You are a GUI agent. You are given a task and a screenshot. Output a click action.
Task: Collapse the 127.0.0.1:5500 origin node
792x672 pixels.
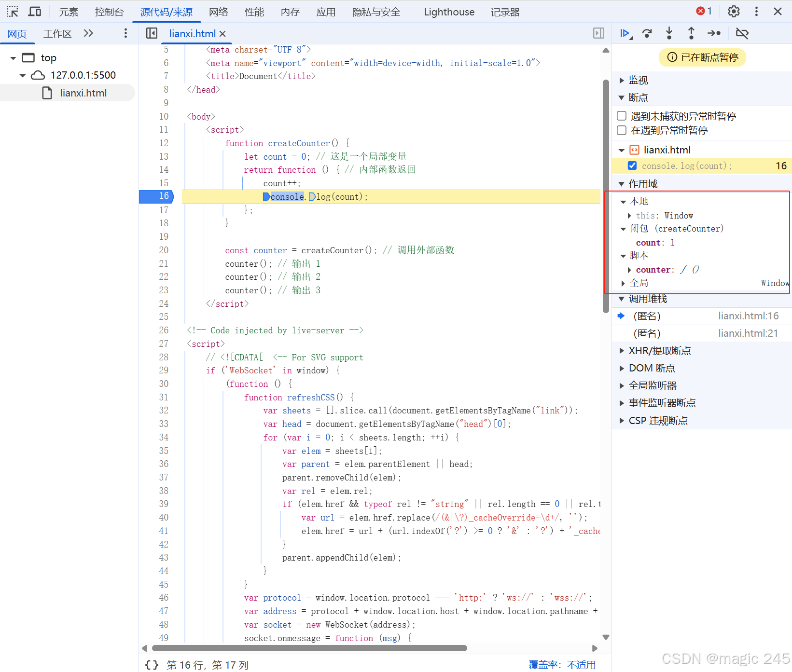click(x=23, y=75)
